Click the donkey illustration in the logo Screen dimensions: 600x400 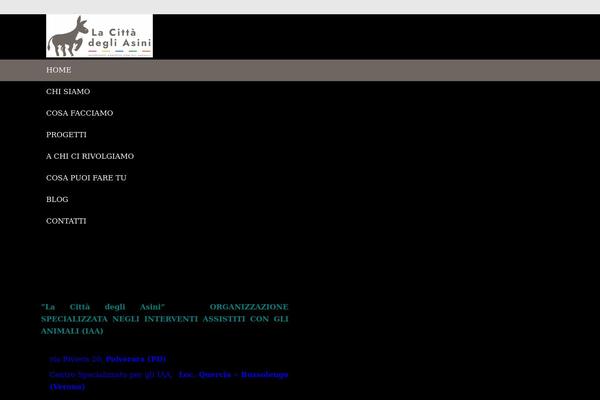coord(68,36)
